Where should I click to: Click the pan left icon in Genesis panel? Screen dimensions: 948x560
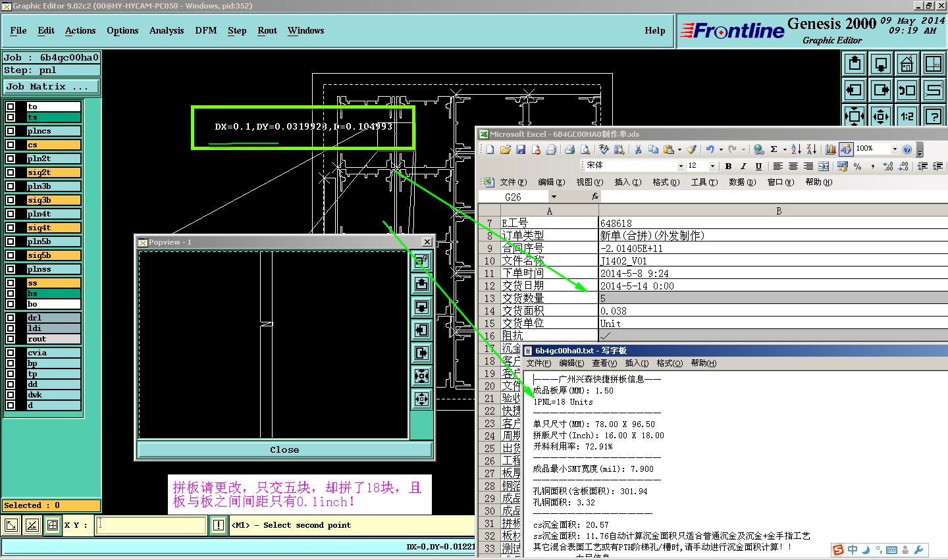pos(855,90)
